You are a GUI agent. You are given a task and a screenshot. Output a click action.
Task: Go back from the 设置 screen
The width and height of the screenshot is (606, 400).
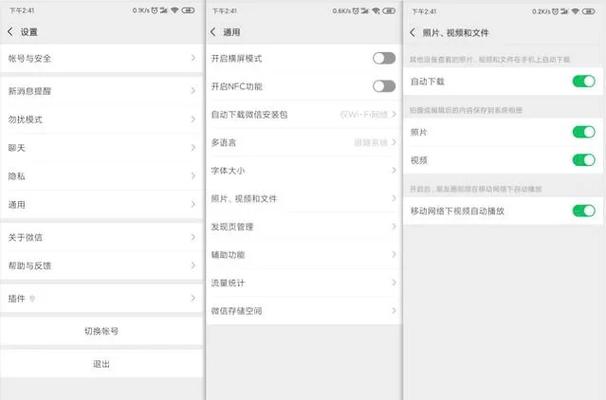(10, 32)
